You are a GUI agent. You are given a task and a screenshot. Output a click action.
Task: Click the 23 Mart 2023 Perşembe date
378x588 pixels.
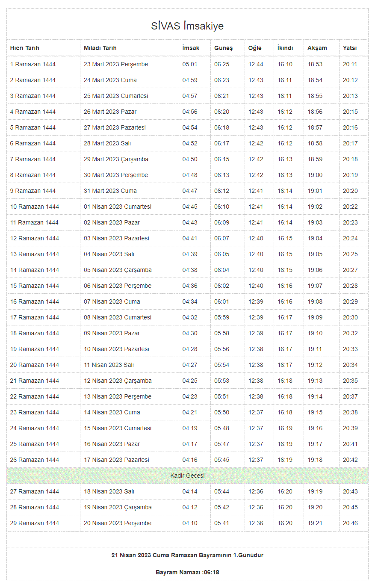point(116,64)
